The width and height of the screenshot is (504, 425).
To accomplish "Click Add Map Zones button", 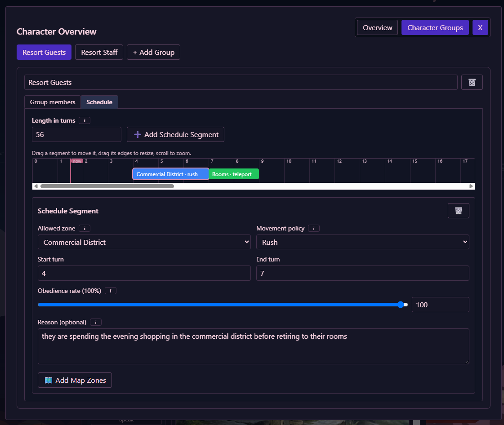I will [x=75, y=381].
